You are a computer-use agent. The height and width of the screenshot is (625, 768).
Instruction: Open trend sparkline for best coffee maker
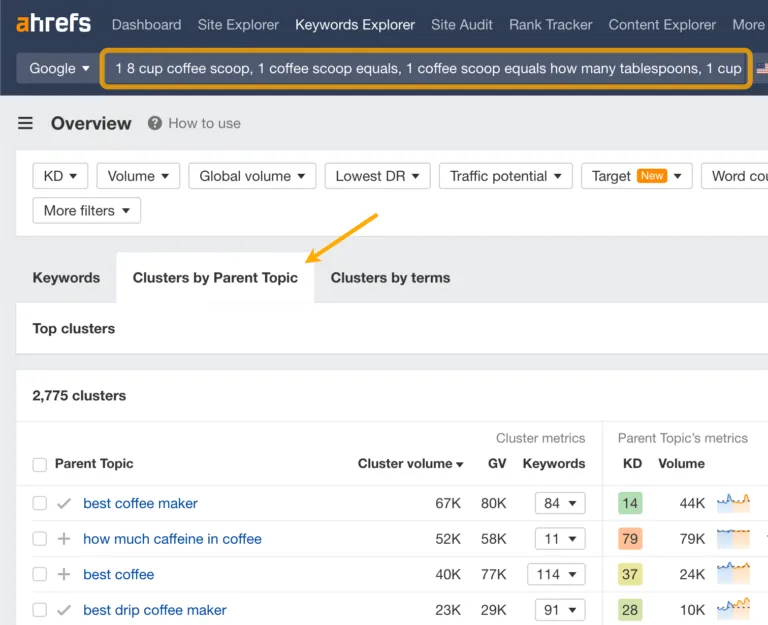[733, 503]
